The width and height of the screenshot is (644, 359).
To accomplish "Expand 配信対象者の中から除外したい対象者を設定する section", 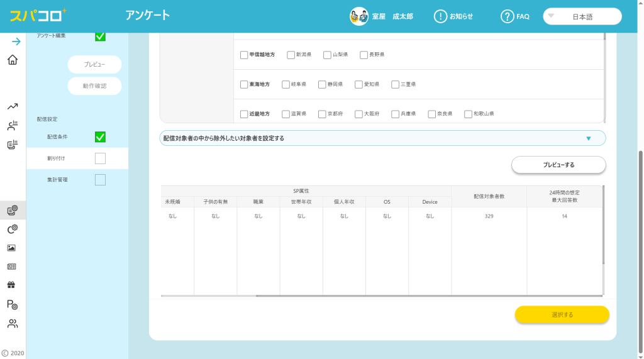I will click(382, 138).
